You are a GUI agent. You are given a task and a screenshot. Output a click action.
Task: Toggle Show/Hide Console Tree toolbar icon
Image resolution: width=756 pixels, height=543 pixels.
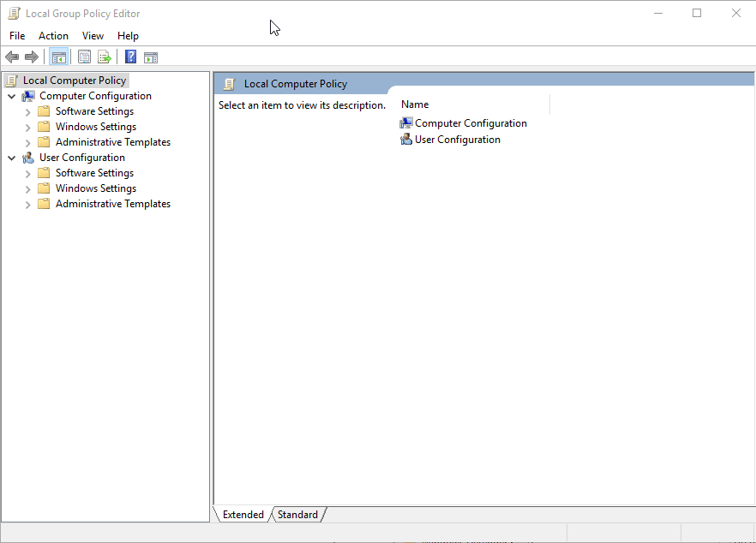(59, 57)
